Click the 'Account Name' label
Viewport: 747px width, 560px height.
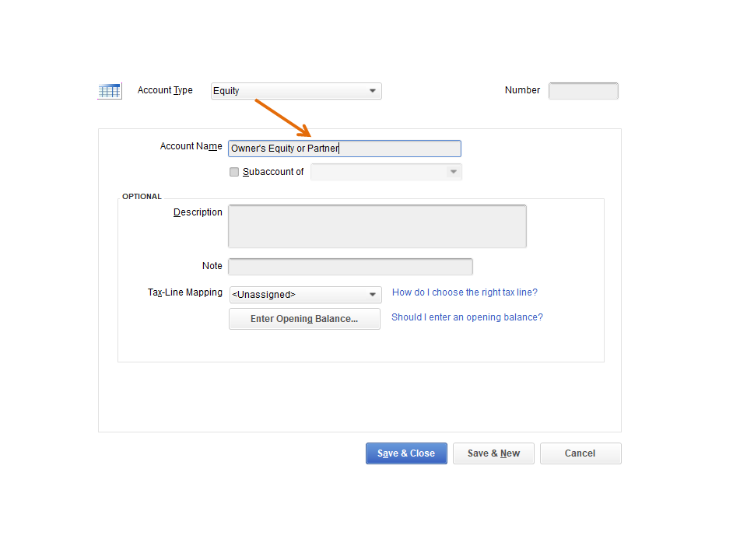click(x=191, y=146)
